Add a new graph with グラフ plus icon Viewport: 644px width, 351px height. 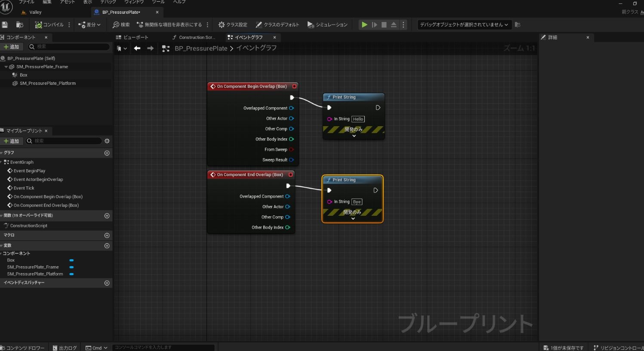[x=107, y=153]
